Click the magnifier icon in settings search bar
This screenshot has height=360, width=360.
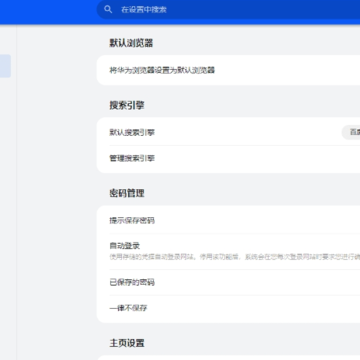click(x=108, y=9)
